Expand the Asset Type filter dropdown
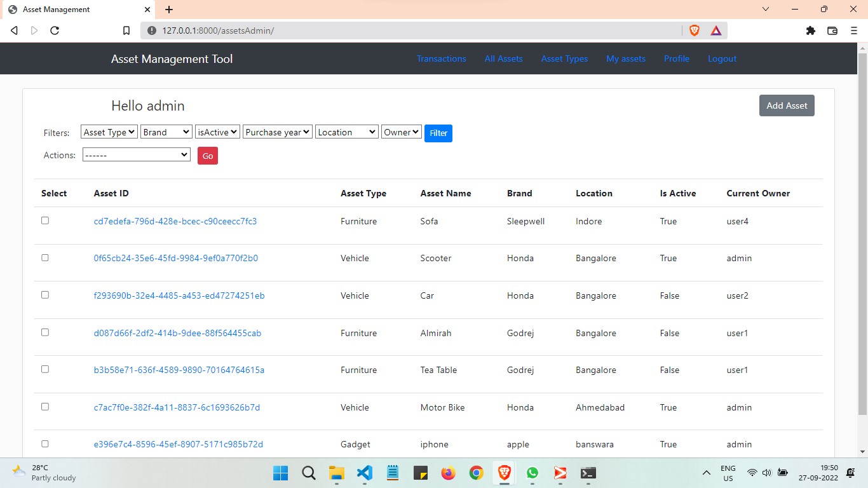868x488 pixels. [109, 132]
